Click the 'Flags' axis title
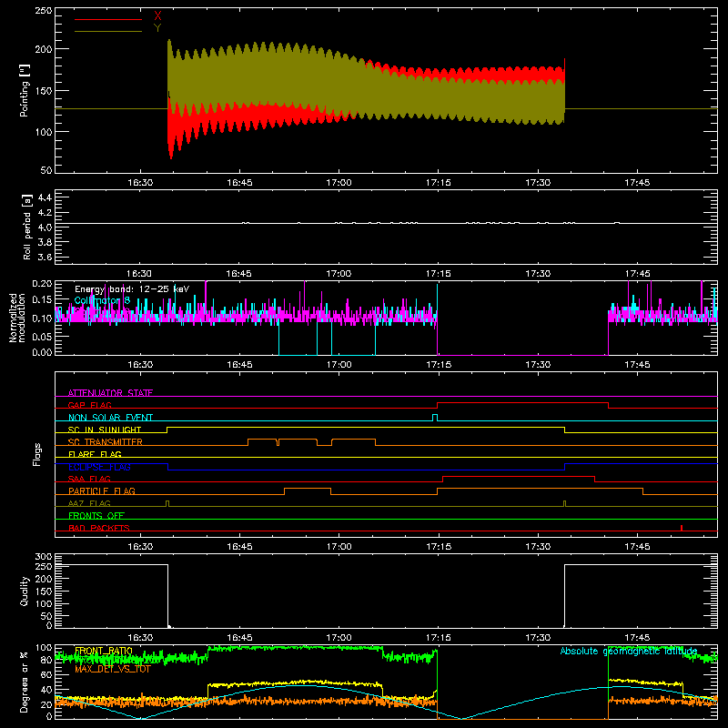This screenshot has height=728, width=728. [x=36, y=454]
